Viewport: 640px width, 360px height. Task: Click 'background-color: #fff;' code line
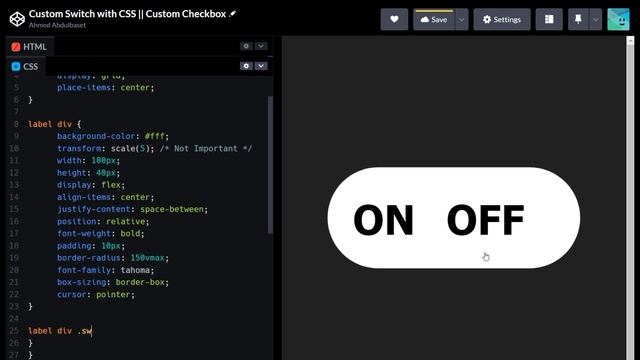point(113,136)
